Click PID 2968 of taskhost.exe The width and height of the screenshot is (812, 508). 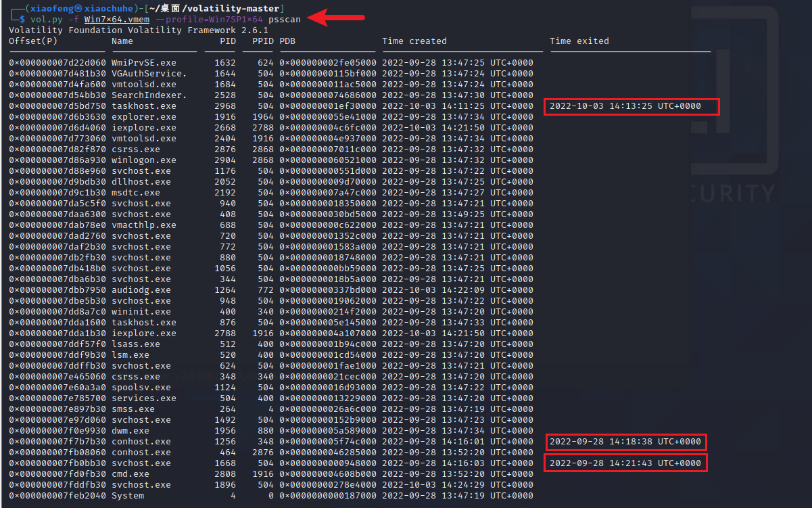coord(225,106)
